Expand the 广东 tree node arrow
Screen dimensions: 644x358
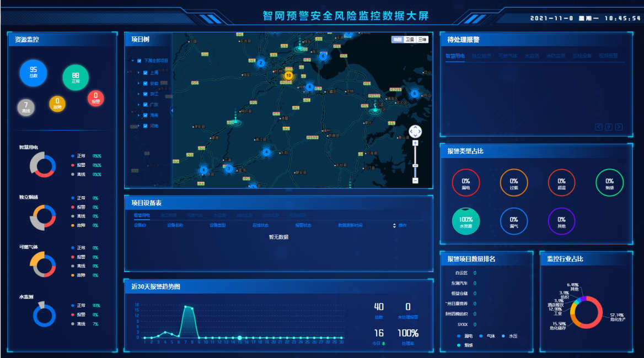point(139,105)
